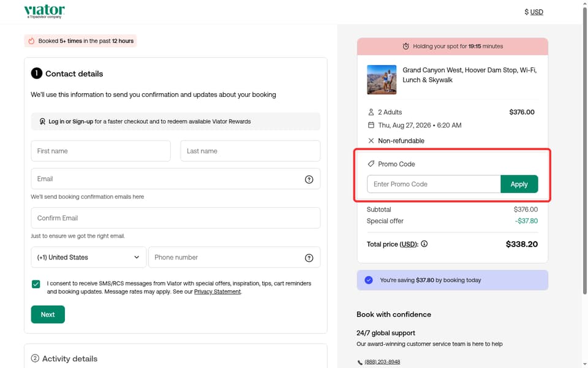Click the Phone number help question-mark icon
The height and width of the screenshot is (368, 588).
309,258
